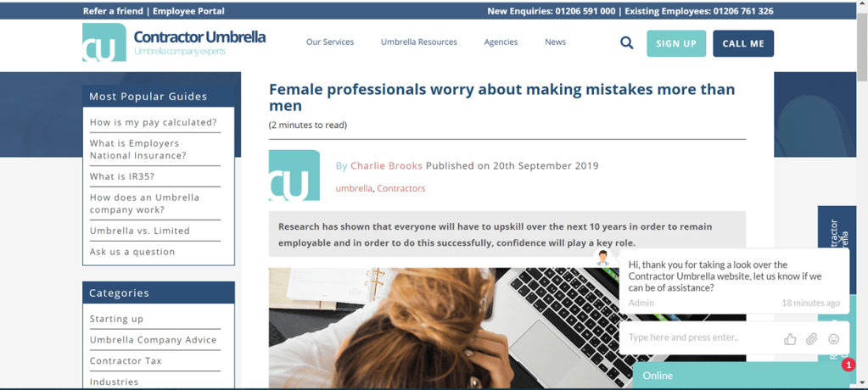Open the Umbrella Resources menu
The height and width of the screenshot is (390, 868).
pyautogui.click(x=419, y=42)
